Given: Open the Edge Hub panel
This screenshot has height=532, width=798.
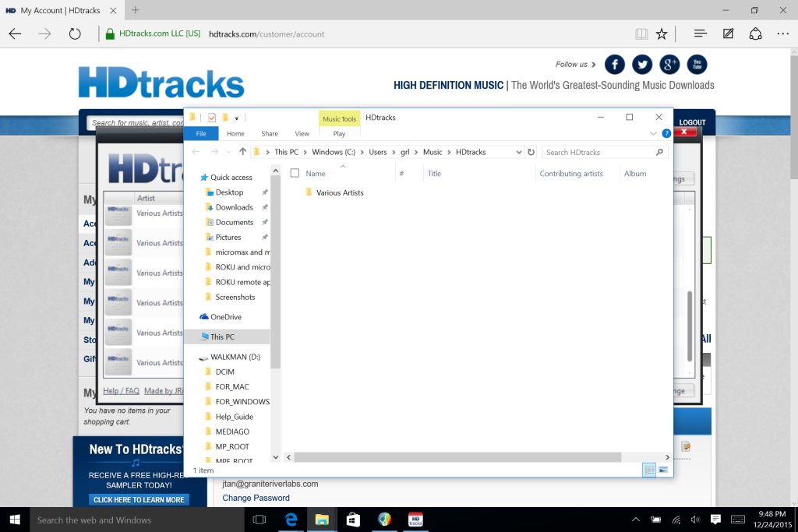Looking at the screenshot, I should (x=701, y=33).
